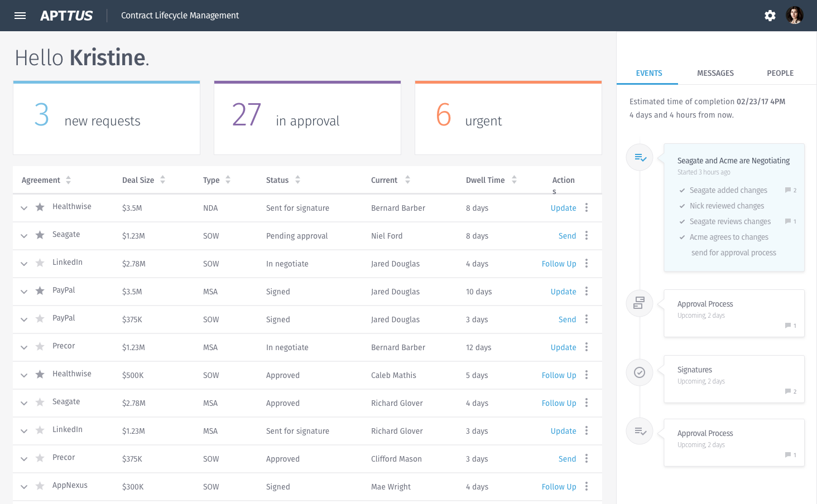Star the PayPal $375K agreement
The width and height of the screenshot is (817, 504).
(40, 319)
